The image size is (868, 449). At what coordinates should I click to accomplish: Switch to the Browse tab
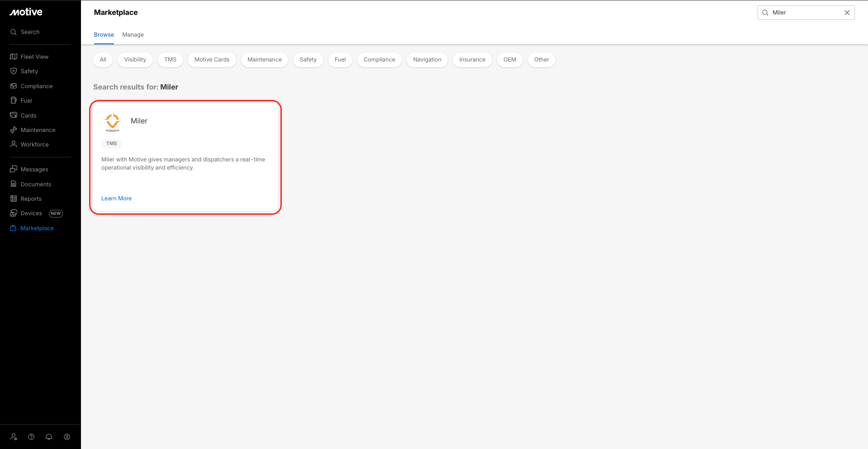104,35
